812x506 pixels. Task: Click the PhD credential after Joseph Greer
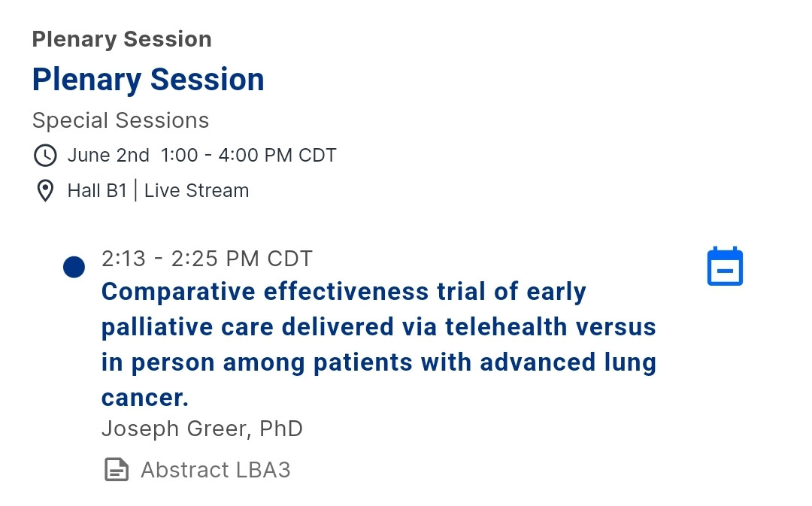point(281,429)
